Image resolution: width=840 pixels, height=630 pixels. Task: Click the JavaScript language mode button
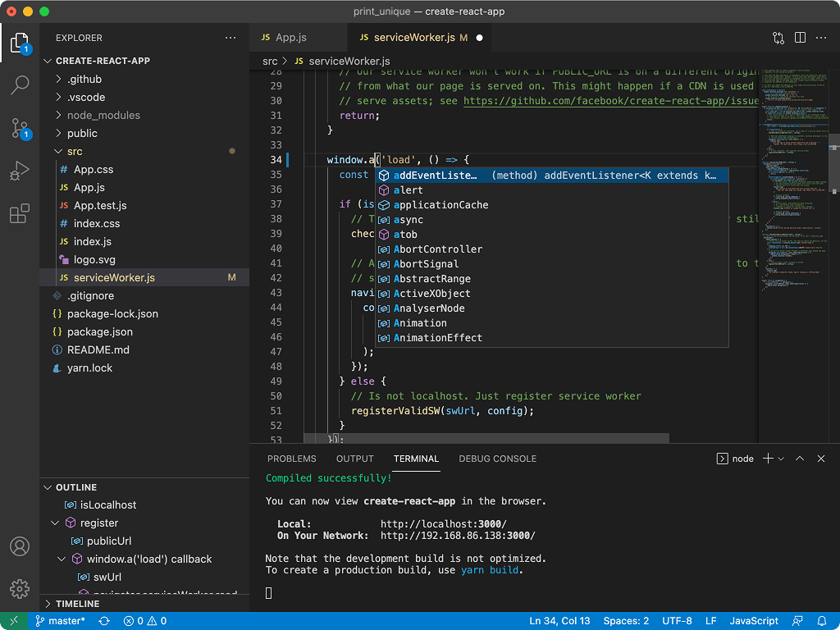pos(753,621)
